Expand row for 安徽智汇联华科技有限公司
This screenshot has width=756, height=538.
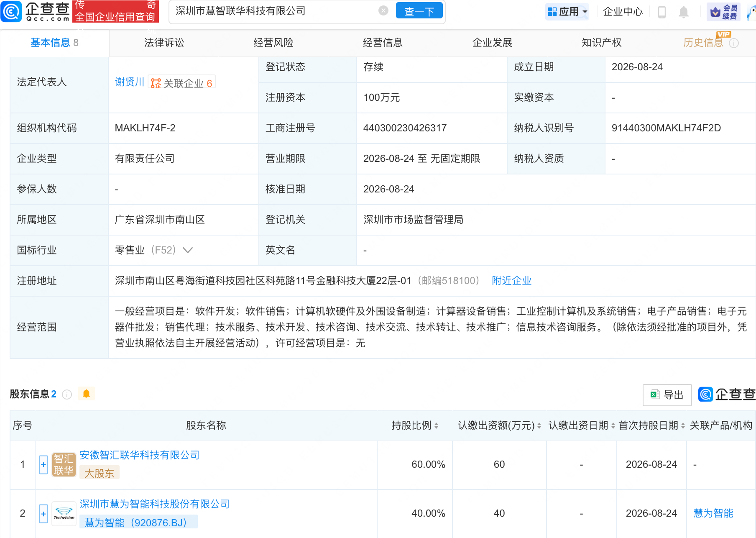click(43, 464)
